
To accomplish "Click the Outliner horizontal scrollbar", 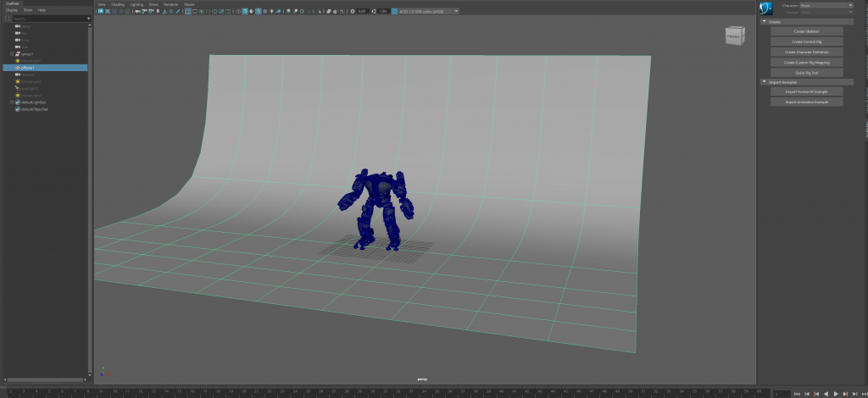I will pos(46,379).
